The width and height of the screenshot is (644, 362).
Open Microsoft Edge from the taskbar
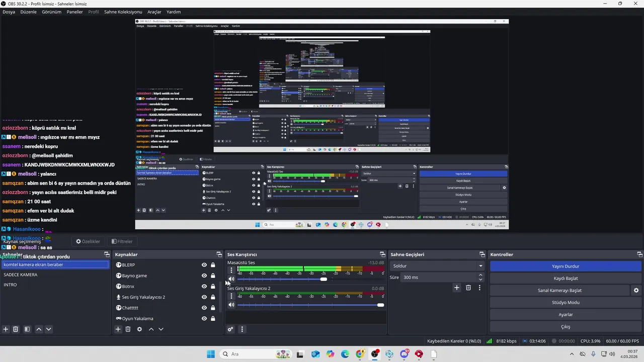click(345, 354)
